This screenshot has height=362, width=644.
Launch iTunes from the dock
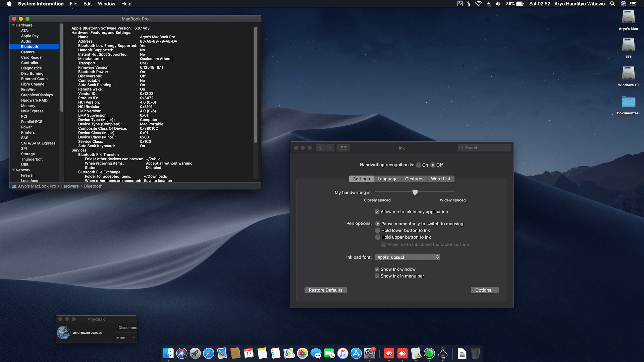coord(342,353)
